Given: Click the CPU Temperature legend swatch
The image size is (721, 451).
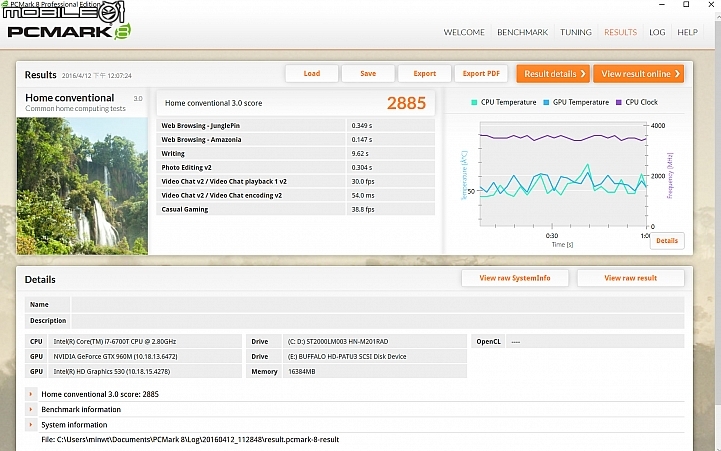Looking at the screenshot, I should point(474,102).
